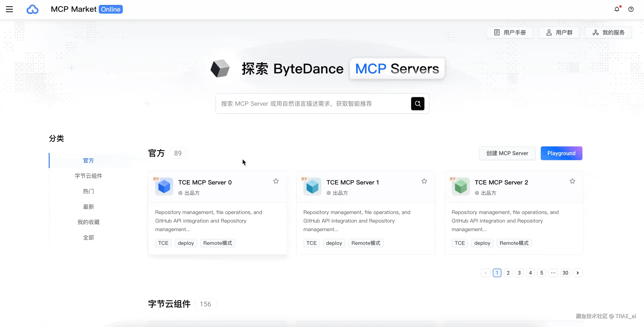
Task: Switch to the 热门 category
Action: tap(89, 191)
